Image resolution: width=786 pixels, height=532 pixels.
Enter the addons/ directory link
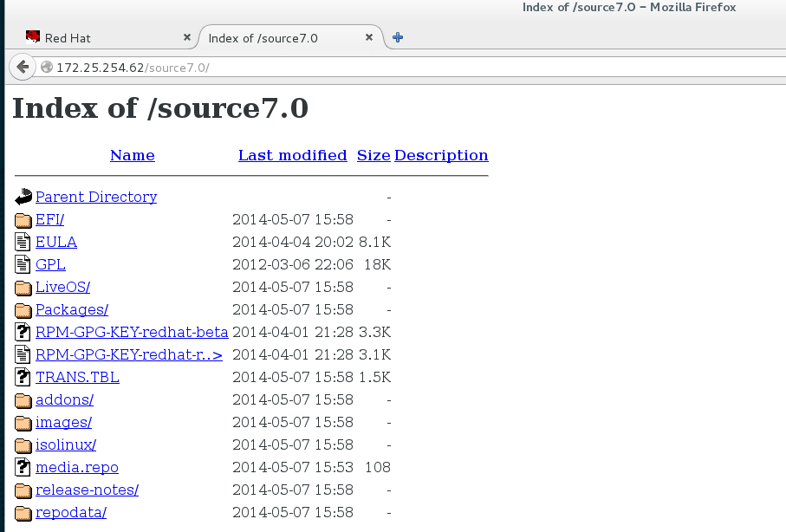[x=65, y=400]
